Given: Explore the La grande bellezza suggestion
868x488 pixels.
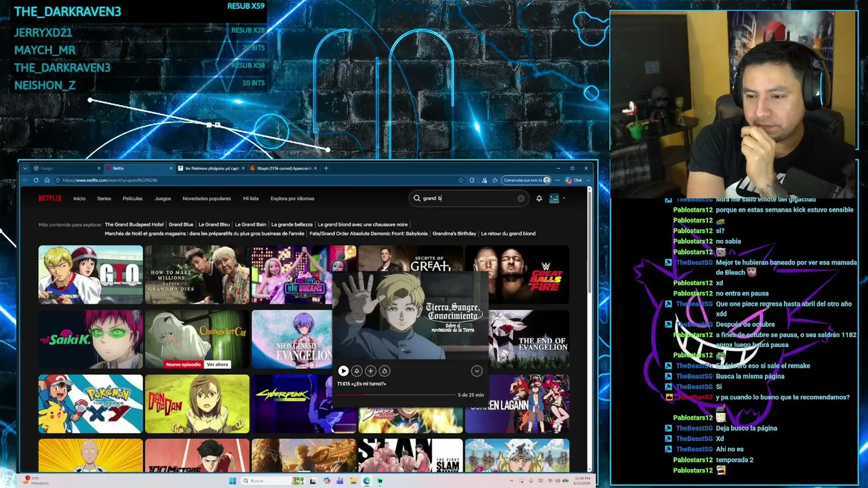Looking at the screenshot, I should point(292,224).
